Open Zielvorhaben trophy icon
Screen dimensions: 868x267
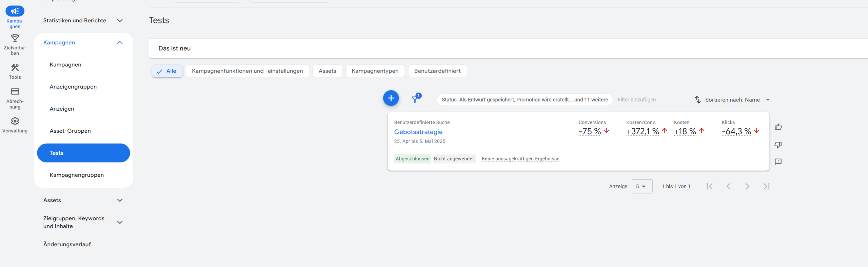point(15,38)
